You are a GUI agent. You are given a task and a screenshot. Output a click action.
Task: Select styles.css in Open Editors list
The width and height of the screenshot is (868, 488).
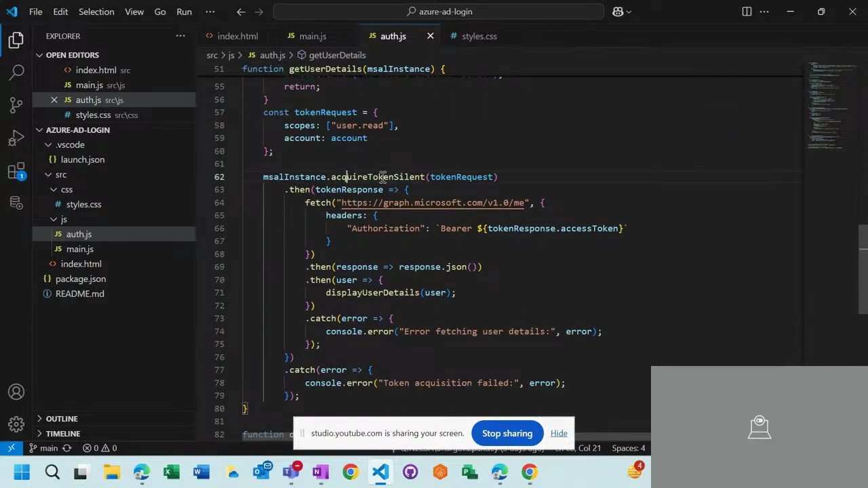(94, 115)
